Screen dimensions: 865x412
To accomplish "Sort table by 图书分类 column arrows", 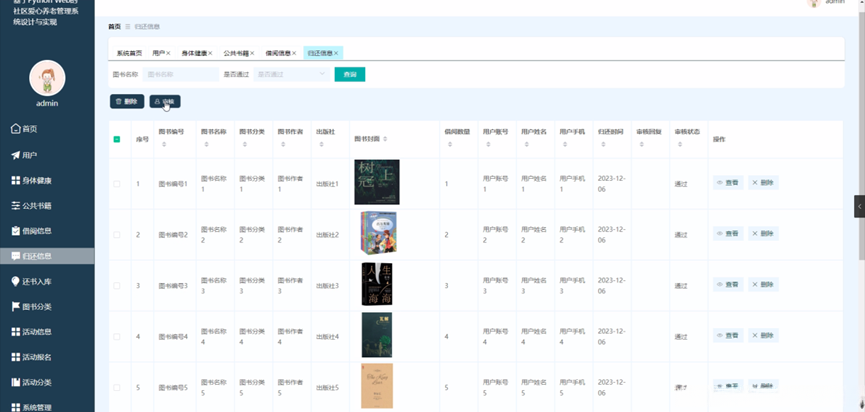I will pos(244,145).
